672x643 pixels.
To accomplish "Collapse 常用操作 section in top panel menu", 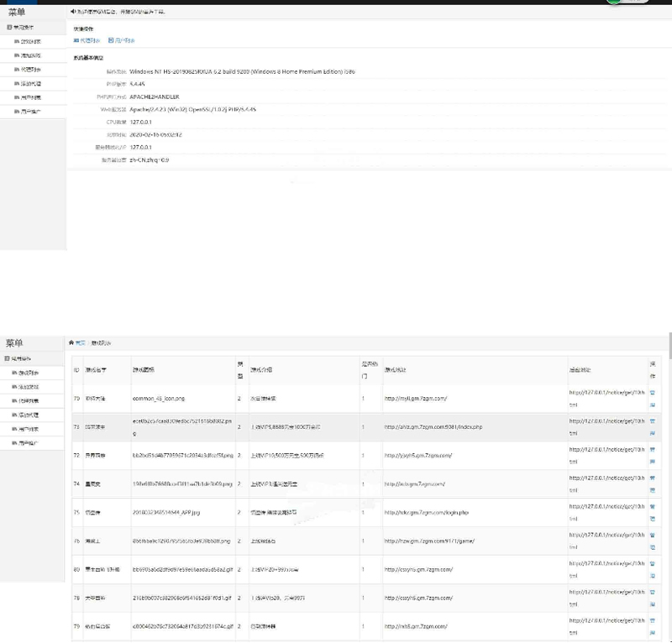I will tap(23, 28).
